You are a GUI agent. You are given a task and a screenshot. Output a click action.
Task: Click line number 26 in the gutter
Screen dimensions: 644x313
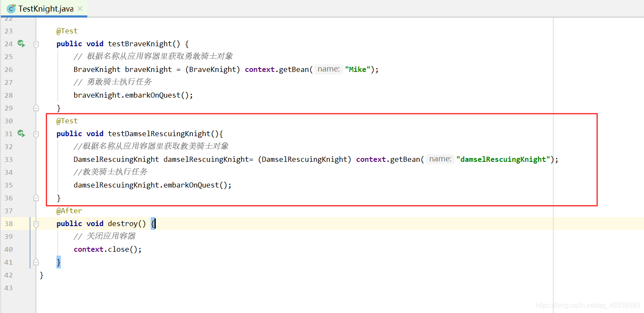[x=9, y=69]
